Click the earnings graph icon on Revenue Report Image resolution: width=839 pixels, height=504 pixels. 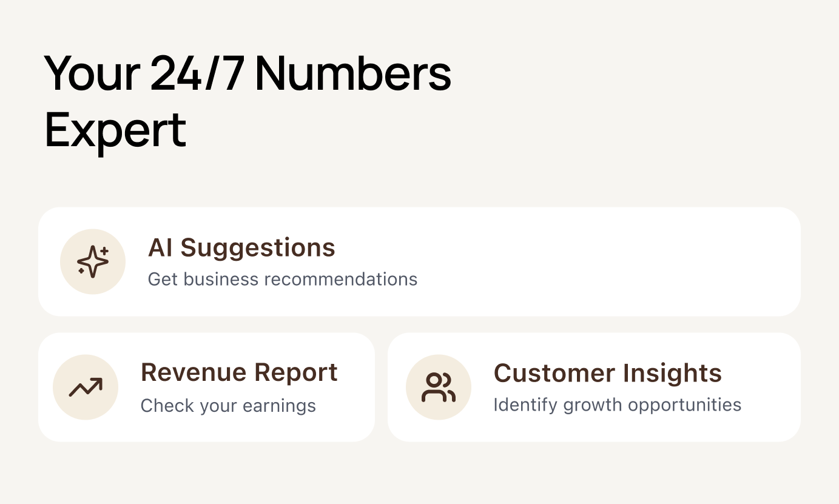click(86, 386)
